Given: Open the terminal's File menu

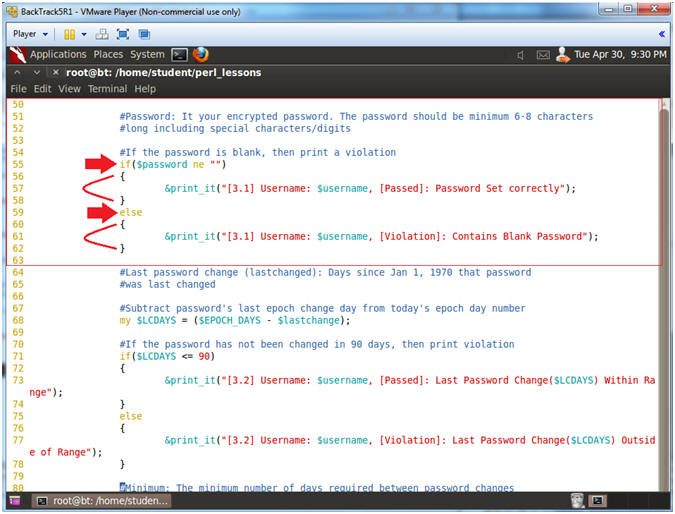Looking at the screenshot, I should (19, 89).
